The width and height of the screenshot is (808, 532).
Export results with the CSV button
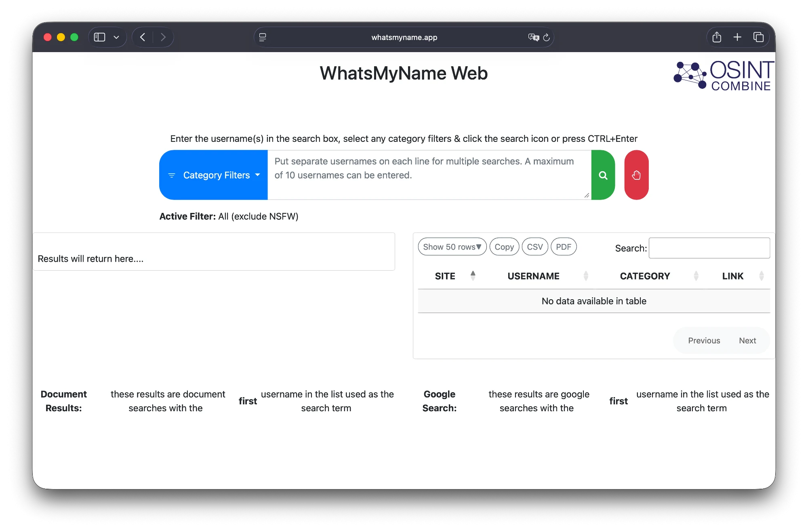pos(534,247)
